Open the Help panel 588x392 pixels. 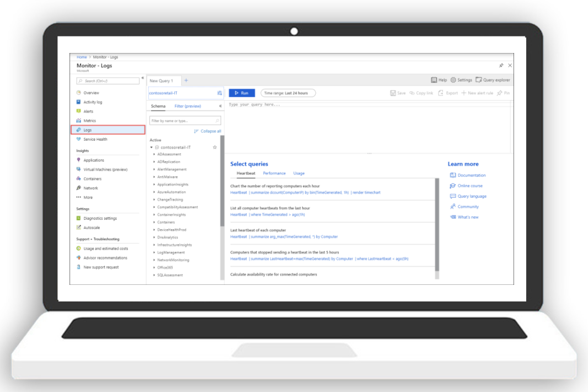pos(439,80)
